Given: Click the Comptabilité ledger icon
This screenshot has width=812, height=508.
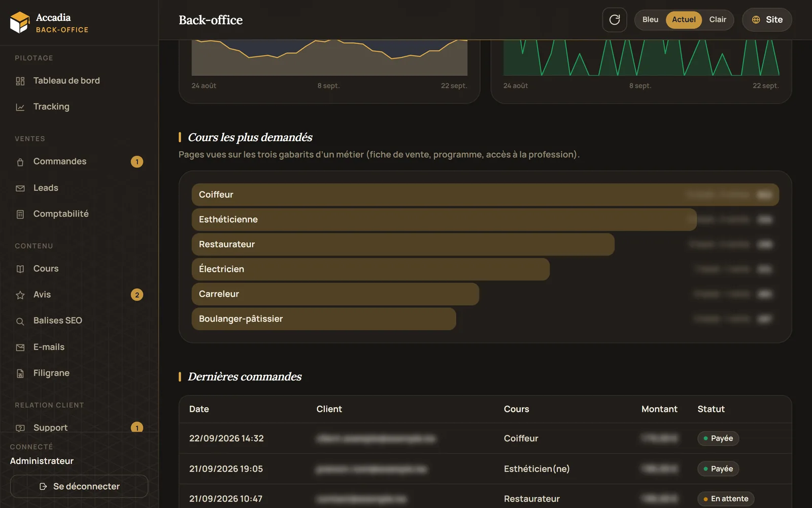Looking at the screenshot, I should (x=20, y=214).
